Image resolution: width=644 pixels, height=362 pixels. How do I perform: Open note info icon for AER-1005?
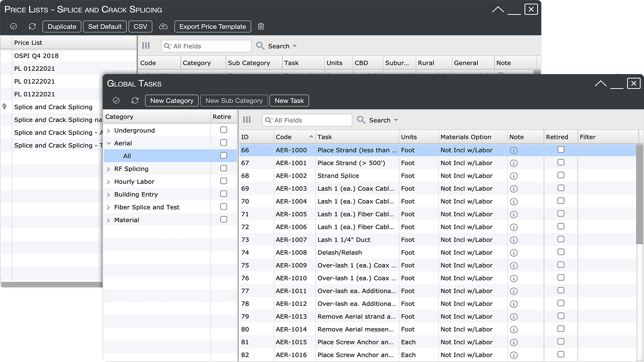tap(514, 215)
